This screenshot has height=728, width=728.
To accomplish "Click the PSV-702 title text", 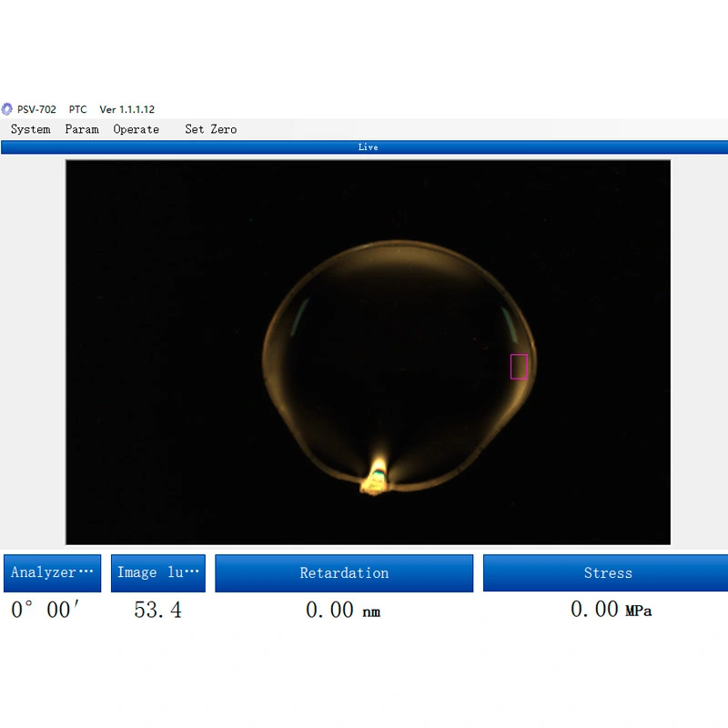I will coord(36,109).
